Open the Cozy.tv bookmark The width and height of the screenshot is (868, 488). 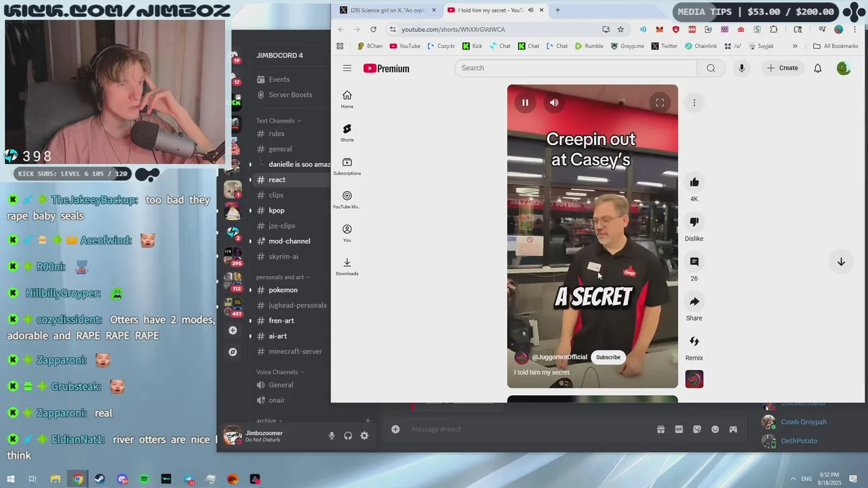(441, 46)
